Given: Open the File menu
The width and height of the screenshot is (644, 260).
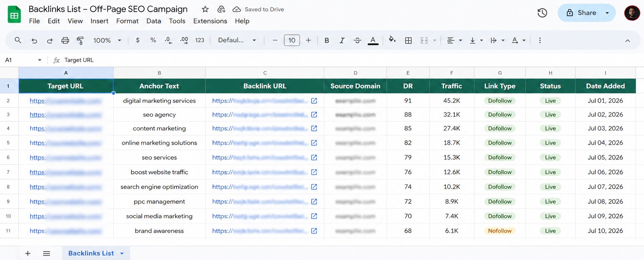Looking at the screenshot, I should point(34,21).
